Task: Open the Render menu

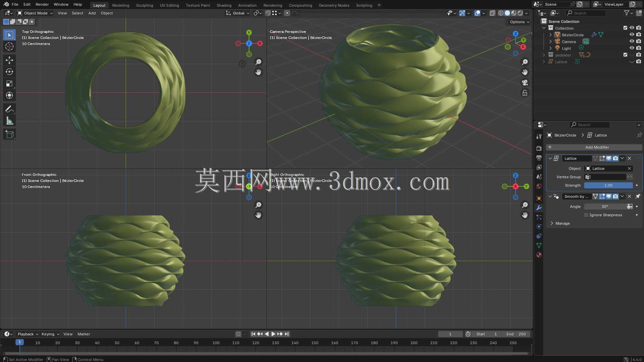Action: point(42,4)
